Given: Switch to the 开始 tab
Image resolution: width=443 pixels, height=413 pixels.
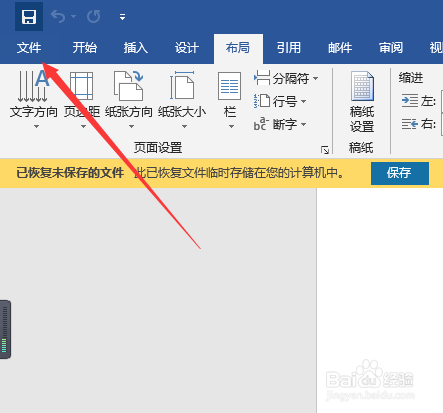Looking at the screenshot, I should point(85,48).
